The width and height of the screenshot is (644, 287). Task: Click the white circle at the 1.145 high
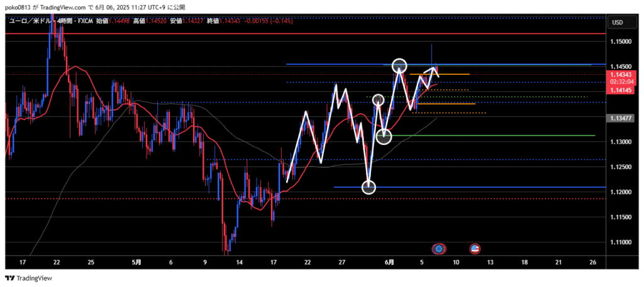point(400,65)
